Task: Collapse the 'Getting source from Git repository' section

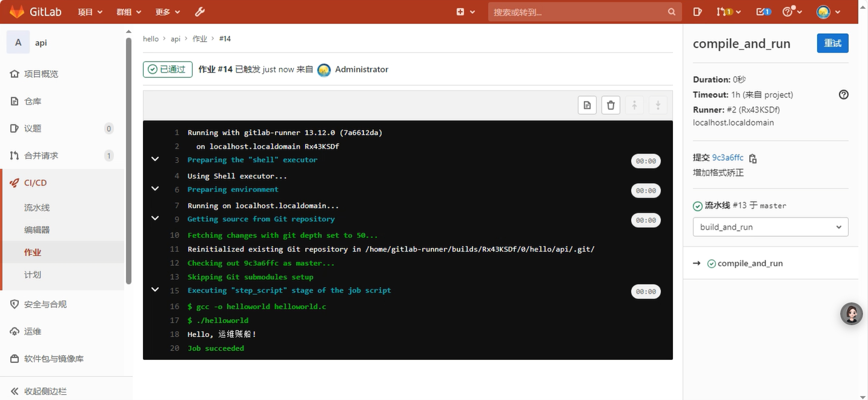Action: pos(155,218)
